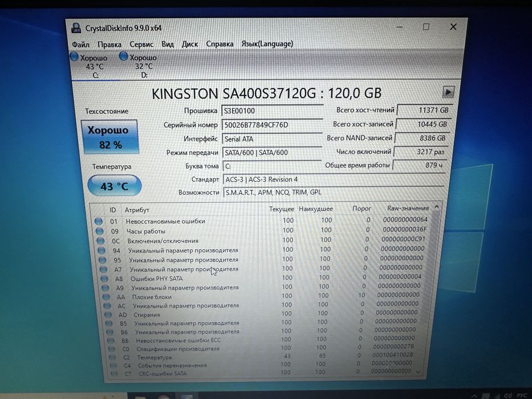Screen dimensions: 532x399
Task: Click the standard field ACS-3 Revision 4
Action: point(334,180)
